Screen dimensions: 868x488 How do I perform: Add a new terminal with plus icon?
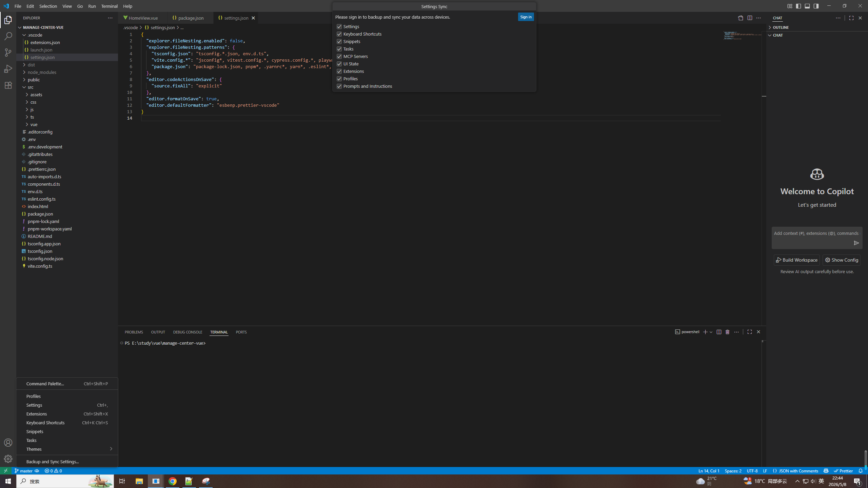coord(705,332)
